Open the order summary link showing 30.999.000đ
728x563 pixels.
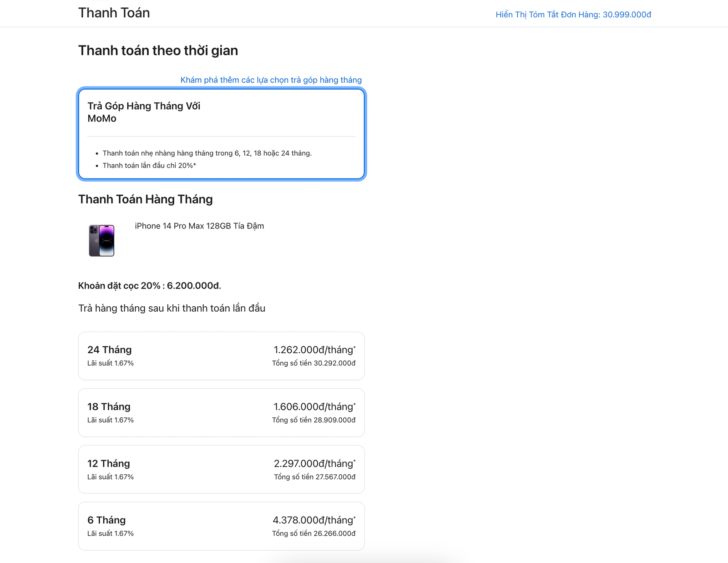[x=573, y=15]
